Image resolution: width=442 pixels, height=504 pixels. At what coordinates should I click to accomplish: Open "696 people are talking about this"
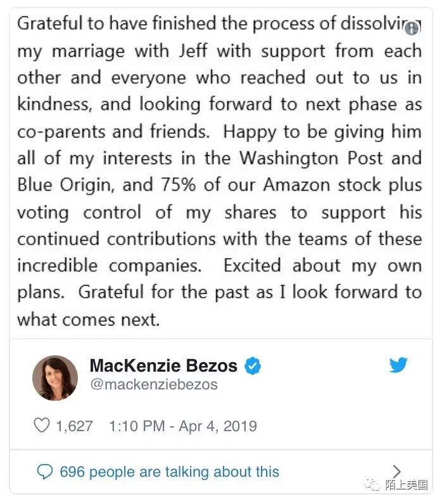pyautogui.click(x=169, y=471)
